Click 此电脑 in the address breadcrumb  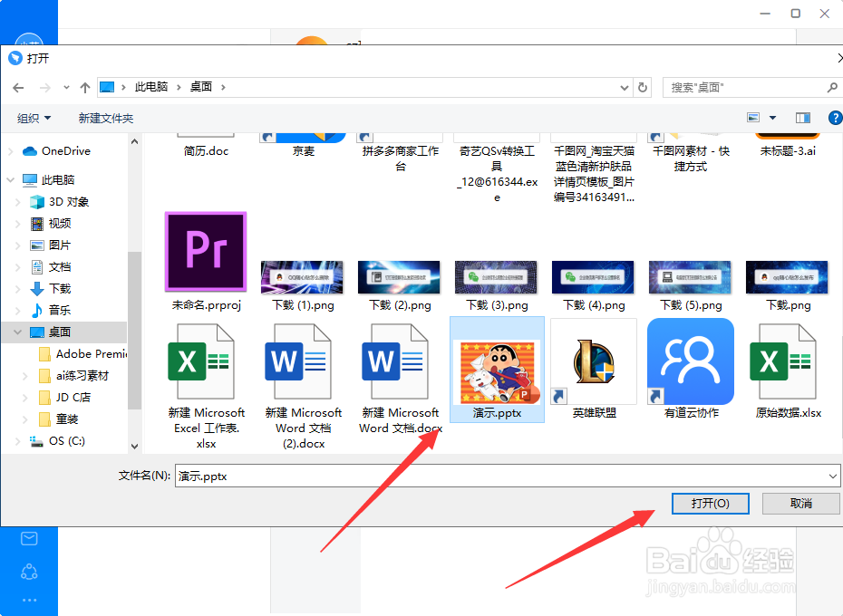click(150, 87)
